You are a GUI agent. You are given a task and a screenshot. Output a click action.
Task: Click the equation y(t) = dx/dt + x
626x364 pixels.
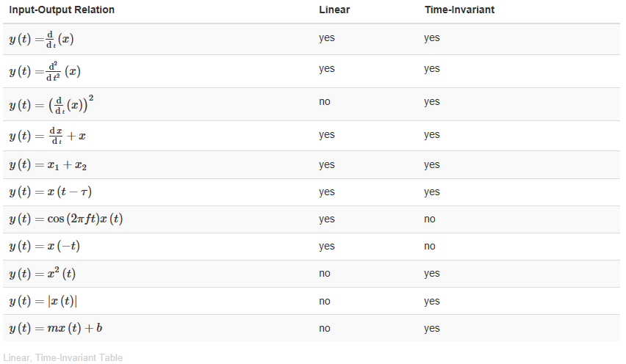click(x=48, y=136)
